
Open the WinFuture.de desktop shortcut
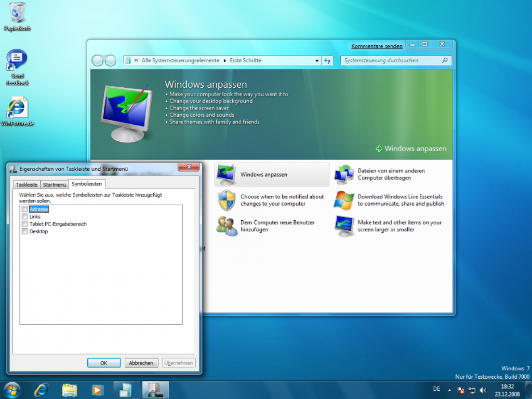coord(17,111)
